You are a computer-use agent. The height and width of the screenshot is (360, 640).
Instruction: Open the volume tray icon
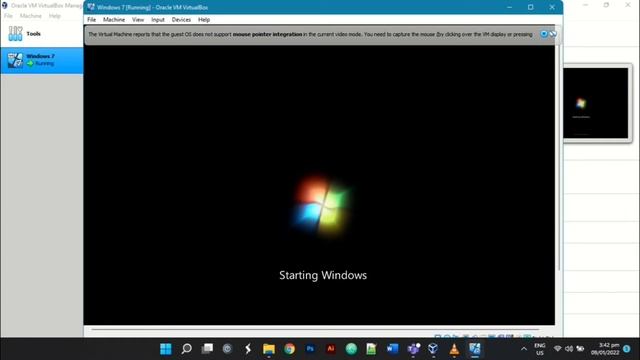pos(569,349)
